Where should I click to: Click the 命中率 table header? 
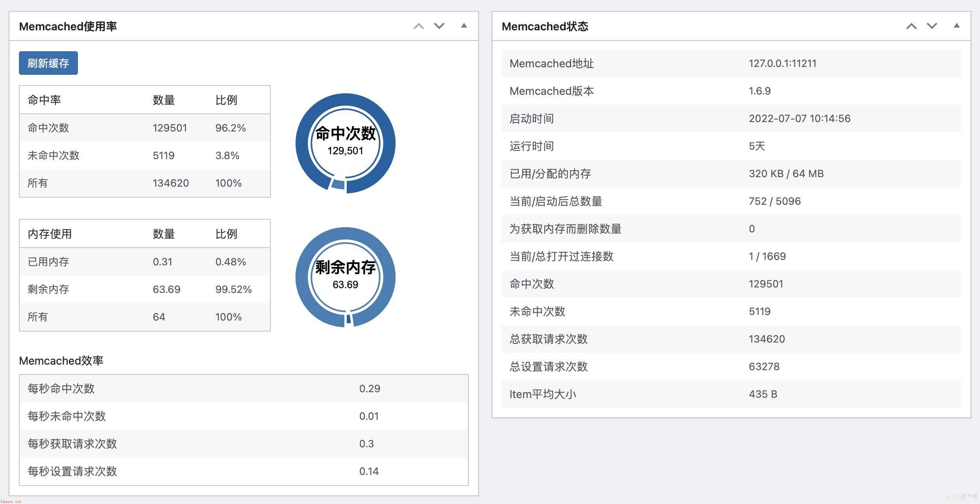pyautogui.click(x=44, y=100)
